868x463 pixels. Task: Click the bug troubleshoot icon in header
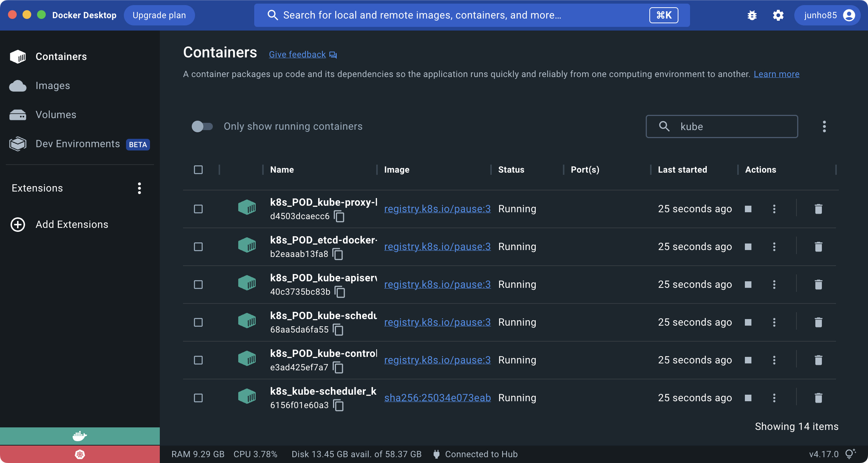click(x=752, y=15)
